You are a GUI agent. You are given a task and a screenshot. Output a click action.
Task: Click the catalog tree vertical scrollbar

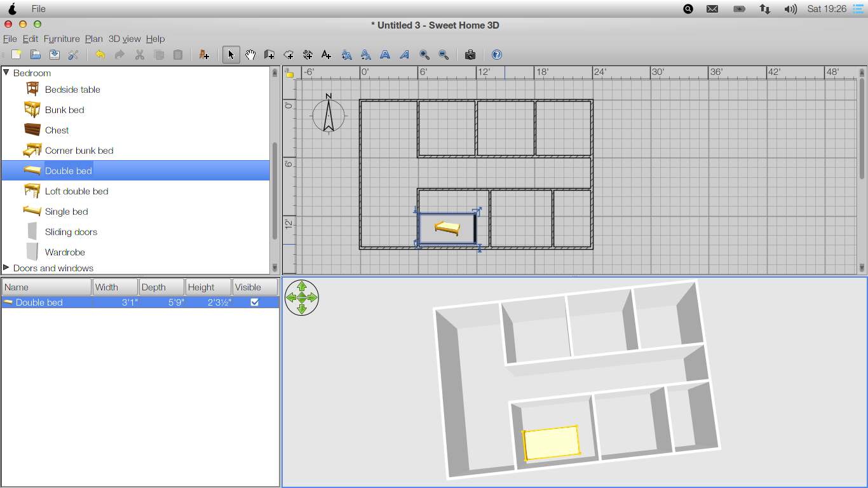[275, 191]
